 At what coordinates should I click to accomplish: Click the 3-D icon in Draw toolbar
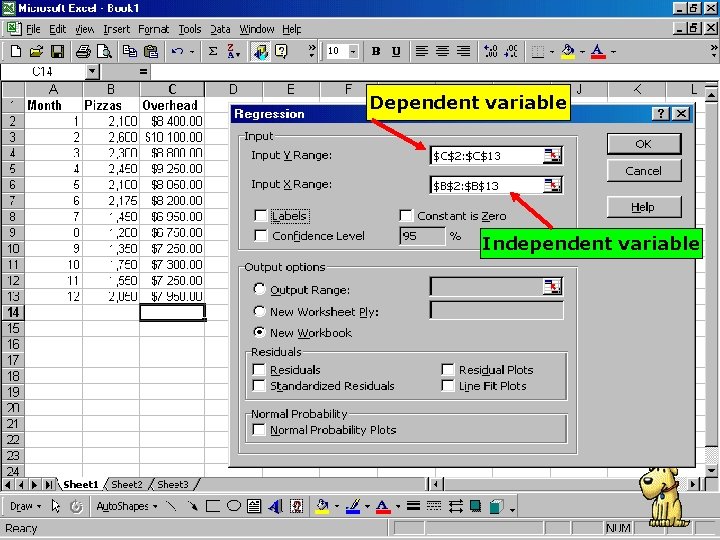(496, 506)
